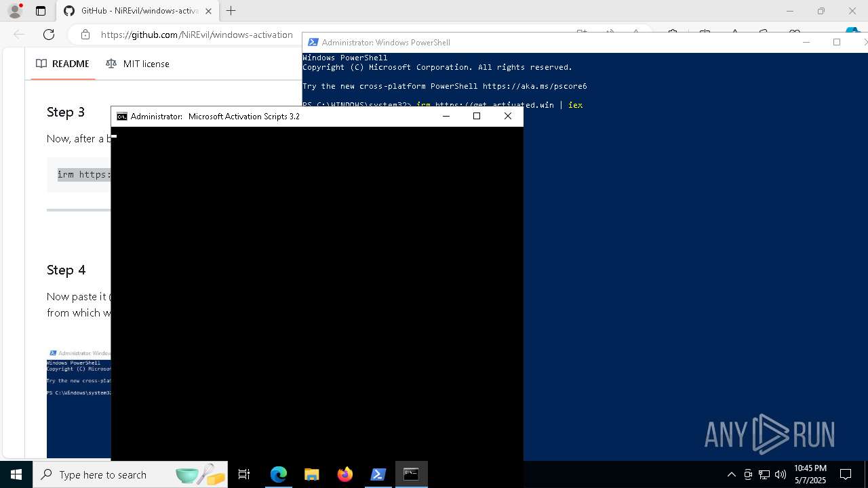The height and width of the screenshot is (488, 868).
Task: Maximize the Windows PowerShell window
Action: click(837, 42)
